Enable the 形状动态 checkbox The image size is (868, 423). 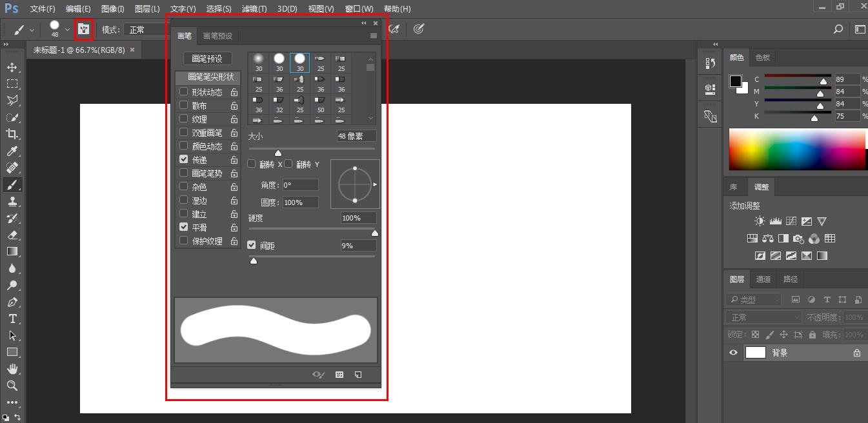coord(184,92)
